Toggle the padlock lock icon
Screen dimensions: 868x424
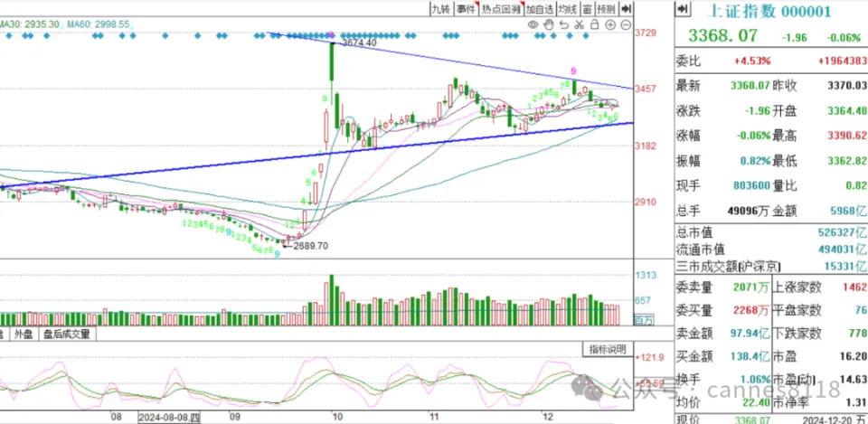click(593, 25)
